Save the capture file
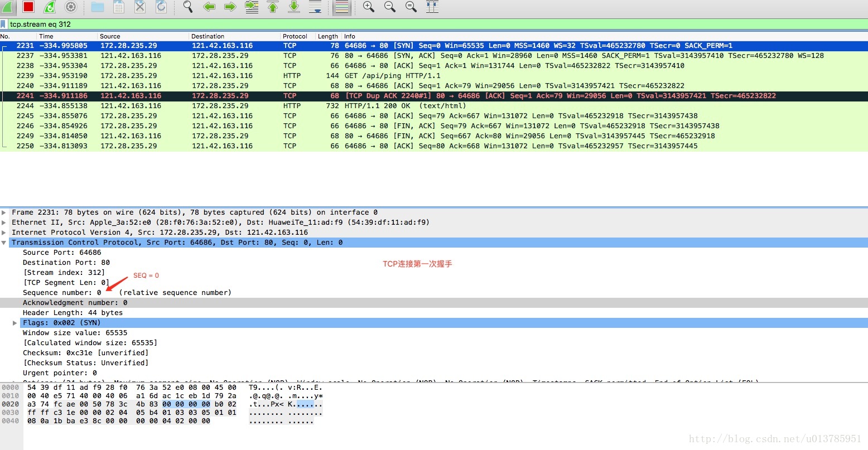 [119, 7]
